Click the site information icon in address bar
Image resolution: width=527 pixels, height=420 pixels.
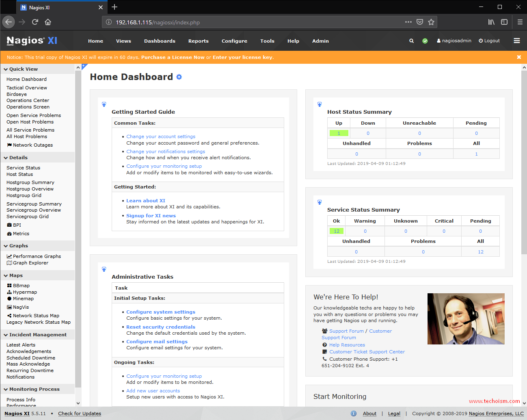[109, 22]
